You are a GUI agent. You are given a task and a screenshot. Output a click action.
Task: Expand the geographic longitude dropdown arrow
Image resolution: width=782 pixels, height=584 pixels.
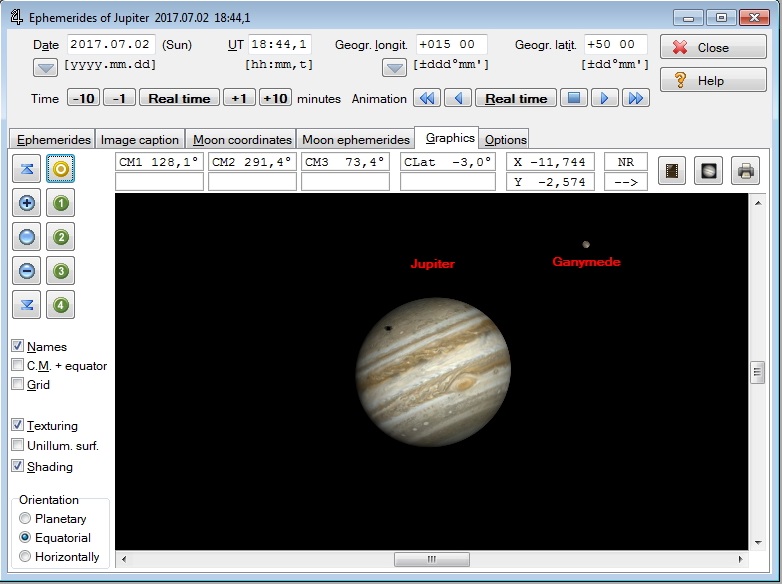[x=395, y=68]
